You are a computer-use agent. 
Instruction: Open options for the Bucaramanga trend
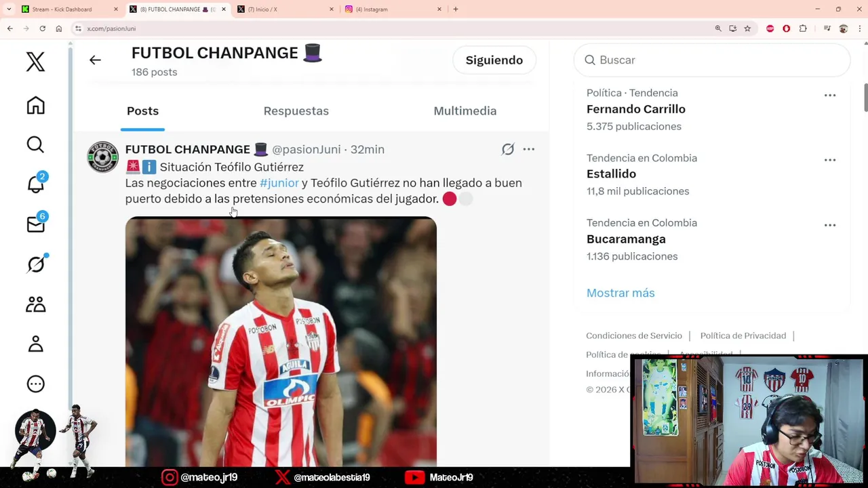pyautogui.click(x=830, y=225)
